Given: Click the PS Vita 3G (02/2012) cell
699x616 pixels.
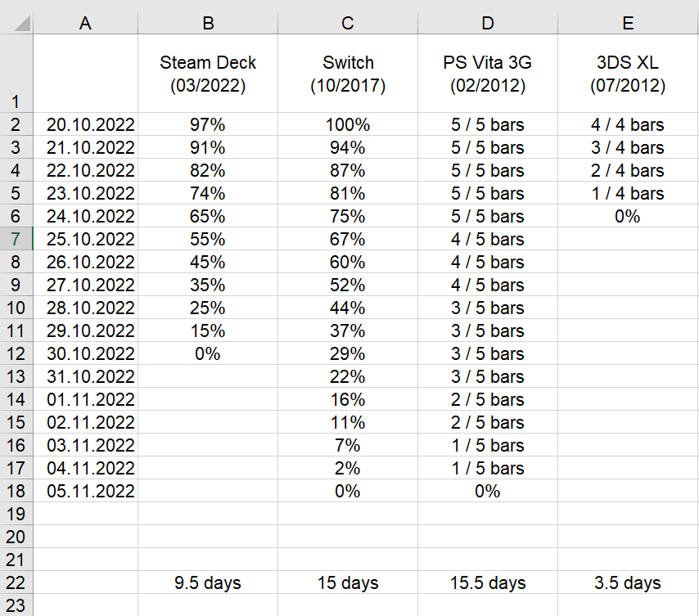Looking at the screenshot, I should pyautogui.click(x=488, y=74).
